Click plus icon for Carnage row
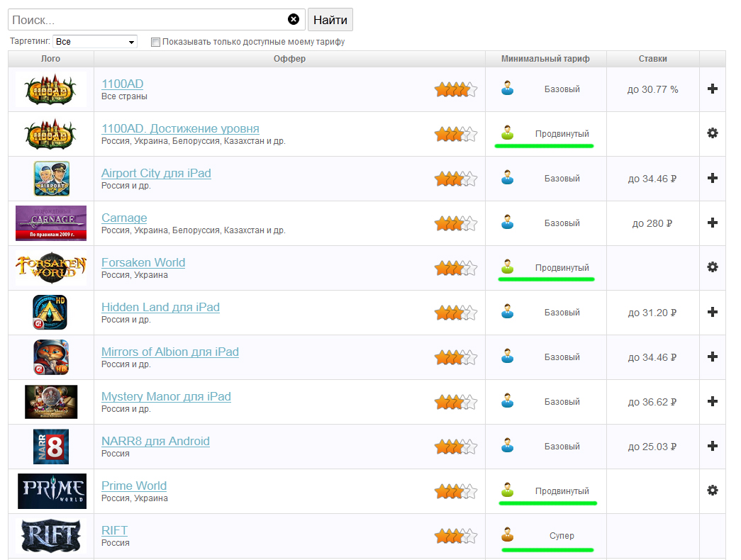 coord(713,223)
